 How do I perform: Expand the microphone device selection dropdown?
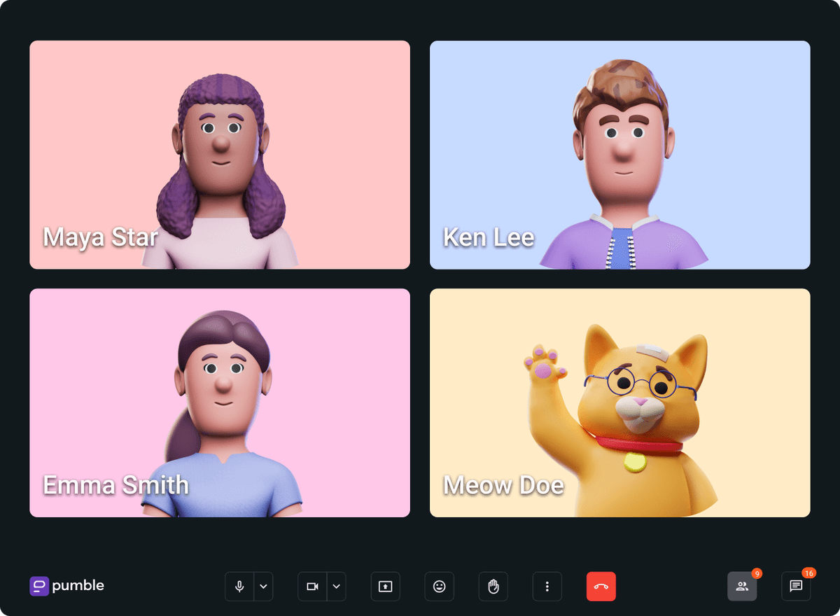click(x=262, y=587)
